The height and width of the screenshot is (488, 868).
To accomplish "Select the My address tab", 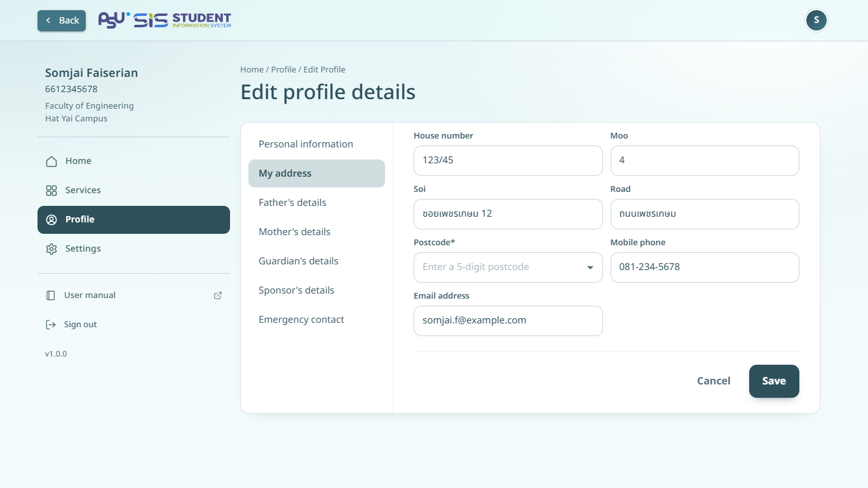I will click(x=316, y=173).
